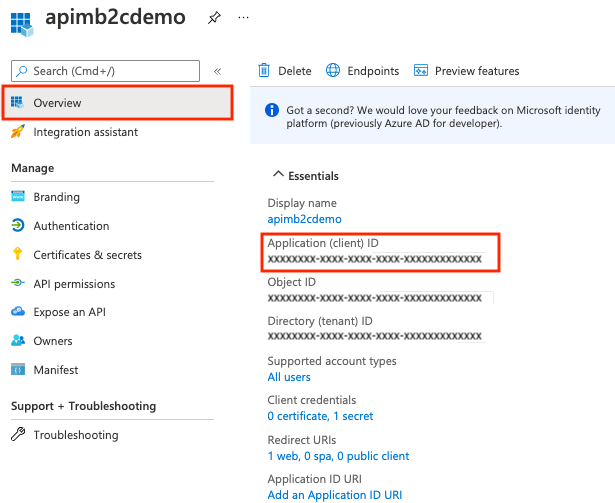Screen dimensions: 615x503
Task: Click inside the Search (Cmd+/) field
Action: click(106, 71)
